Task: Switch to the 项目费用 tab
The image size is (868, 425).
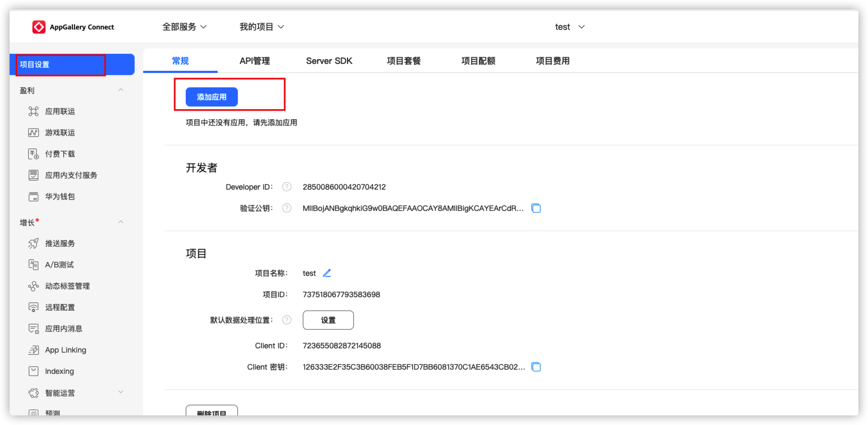Action: (553, 61)
